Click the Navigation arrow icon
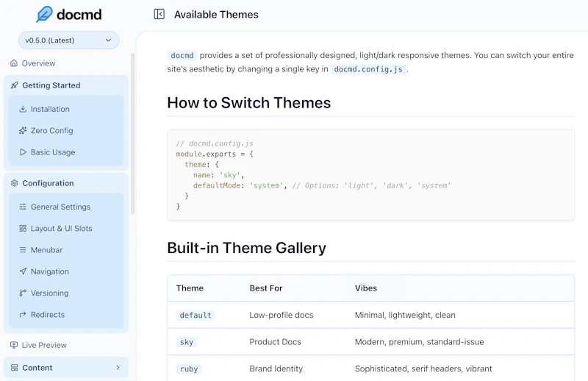This screenshot has height=381, width=588. (23, 271)
